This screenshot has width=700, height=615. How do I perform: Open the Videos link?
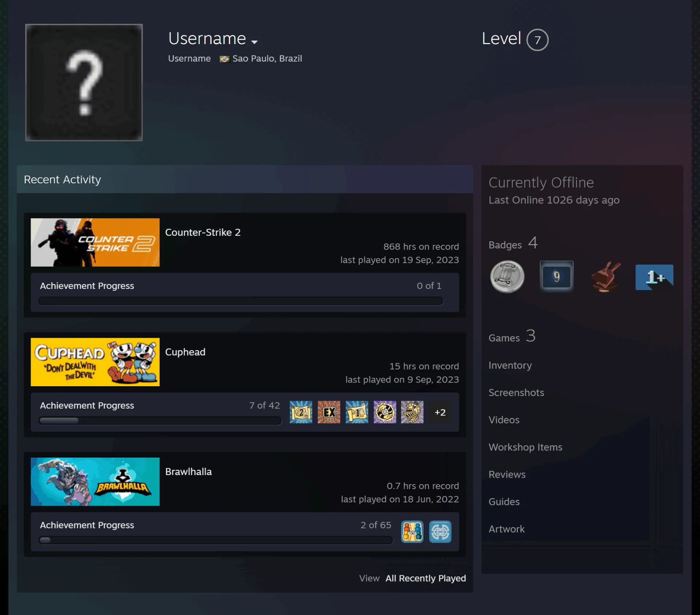coord(504,420)
